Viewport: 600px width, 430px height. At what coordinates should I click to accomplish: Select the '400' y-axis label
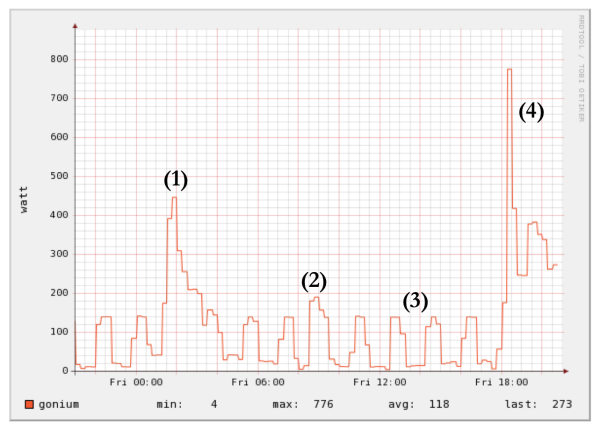tap(59, 215)
